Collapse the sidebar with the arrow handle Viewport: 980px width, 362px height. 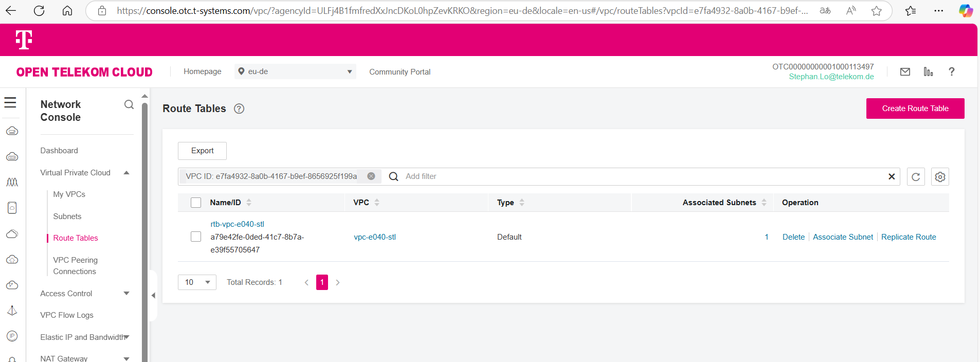(153, 296)
